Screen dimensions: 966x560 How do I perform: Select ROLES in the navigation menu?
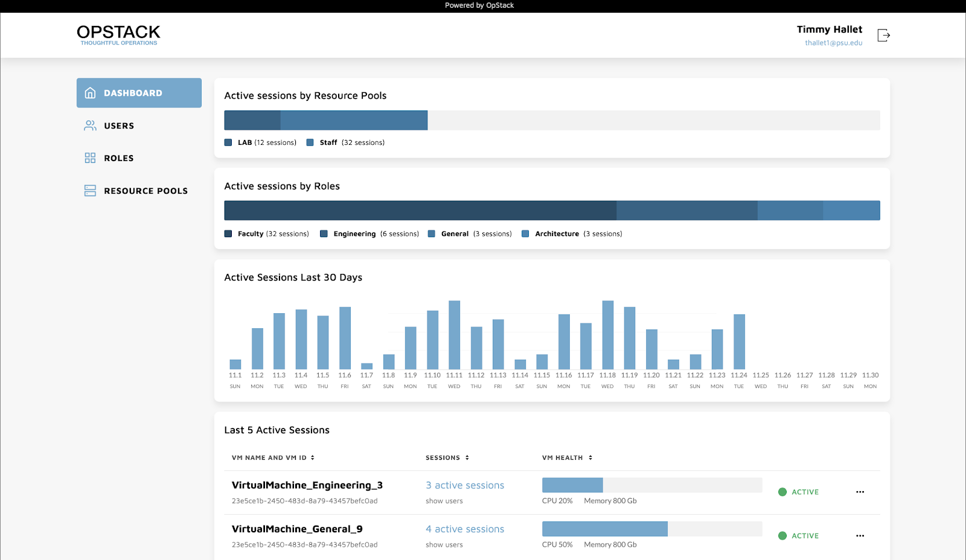(118, 157)
